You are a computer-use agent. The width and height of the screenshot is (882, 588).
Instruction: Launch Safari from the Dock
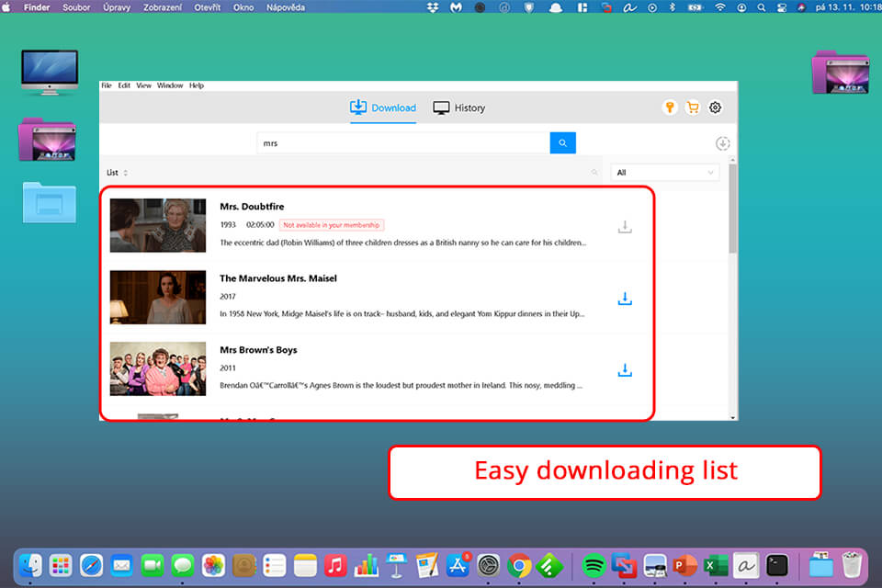[x=91, y=566]
